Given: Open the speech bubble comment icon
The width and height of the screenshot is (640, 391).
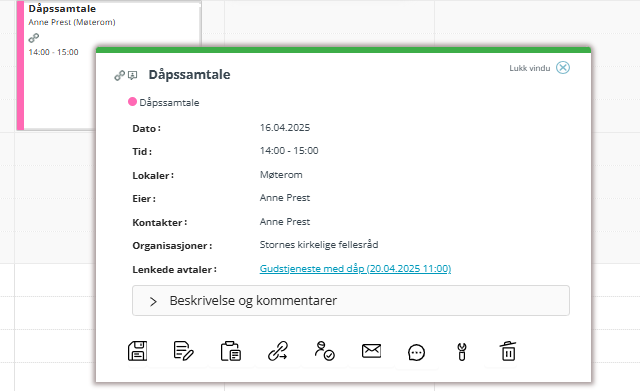Looking at the screenshot, I should [416, 352].
